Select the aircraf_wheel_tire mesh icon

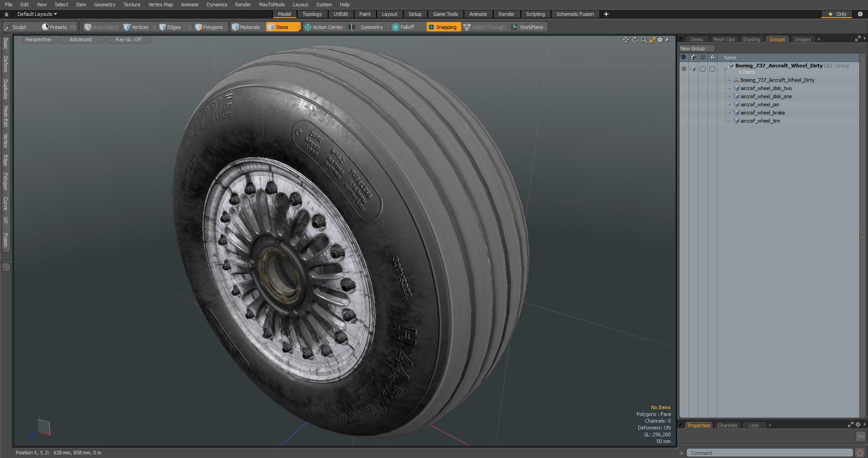736,121
